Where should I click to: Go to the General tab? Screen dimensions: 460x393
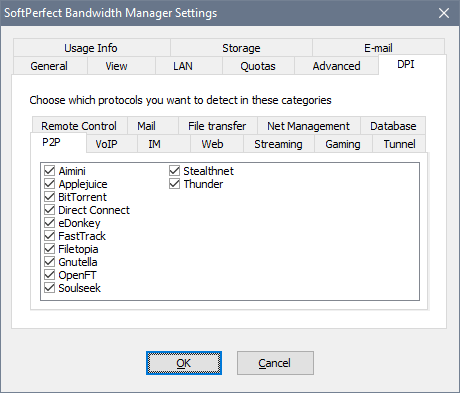pyautogui.click(x=50, y=66)
